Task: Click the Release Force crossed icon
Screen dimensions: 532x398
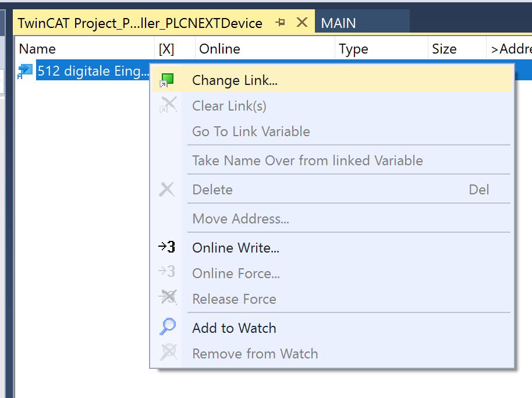Action: [168, 297]
